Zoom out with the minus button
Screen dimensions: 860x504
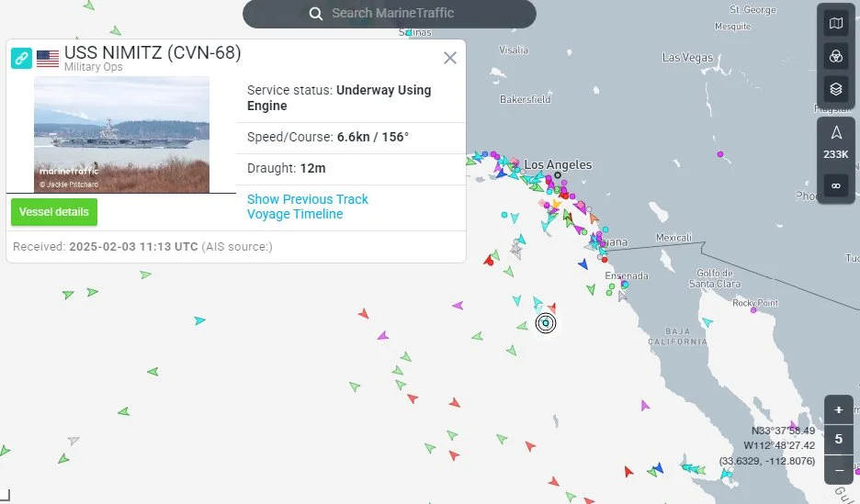(838, 468)
